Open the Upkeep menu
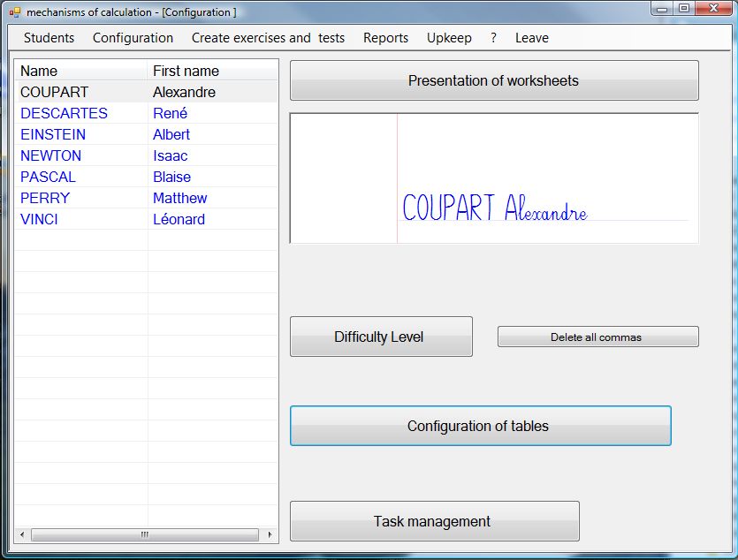 point(449,38)
